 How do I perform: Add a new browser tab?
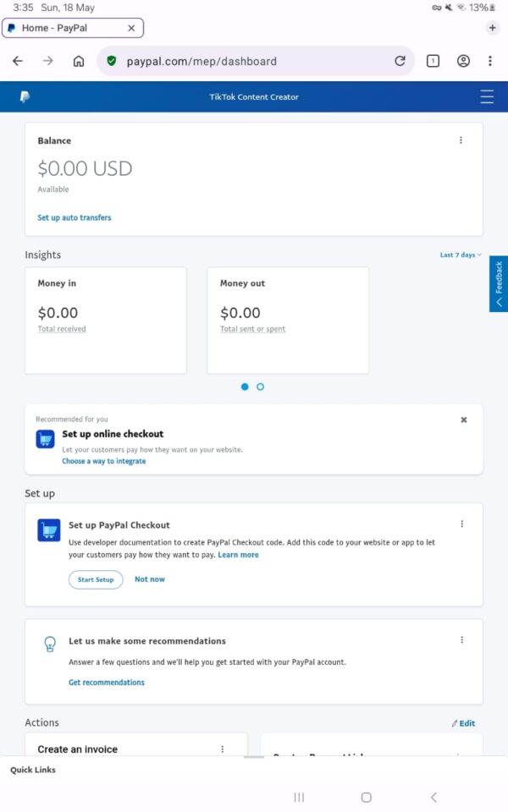[x=493, y=28]
